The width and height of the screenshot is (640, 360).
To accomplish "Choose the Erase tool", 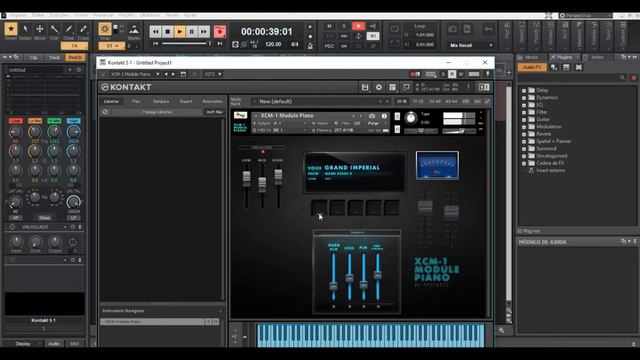I will [x=83, y=29].
